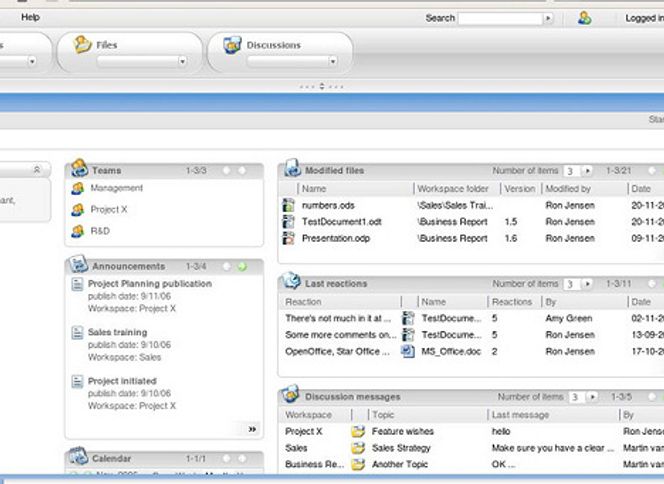Screen dimensions: 664x484
Task: Click the toolbar collapse handle dots
Action: pos(322,86)
